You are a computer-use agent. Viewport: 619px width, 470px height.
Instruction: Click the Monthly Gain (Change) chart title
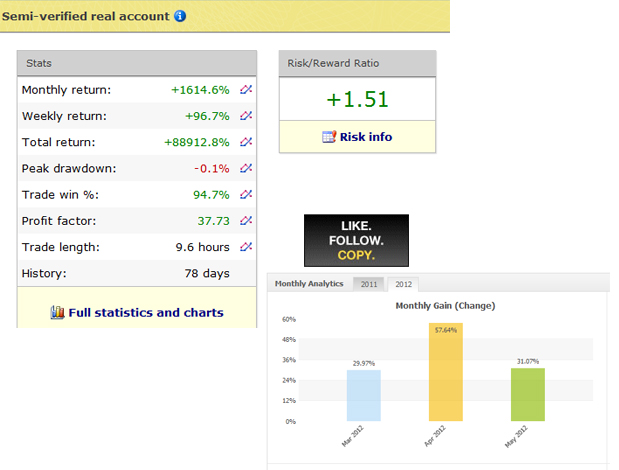coord(445,306)
